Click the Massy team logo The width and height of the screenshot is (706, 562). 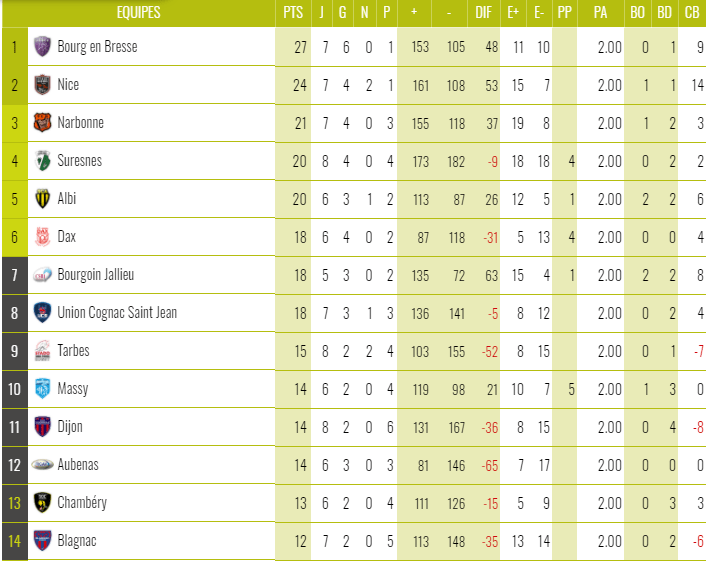[42, 389]
